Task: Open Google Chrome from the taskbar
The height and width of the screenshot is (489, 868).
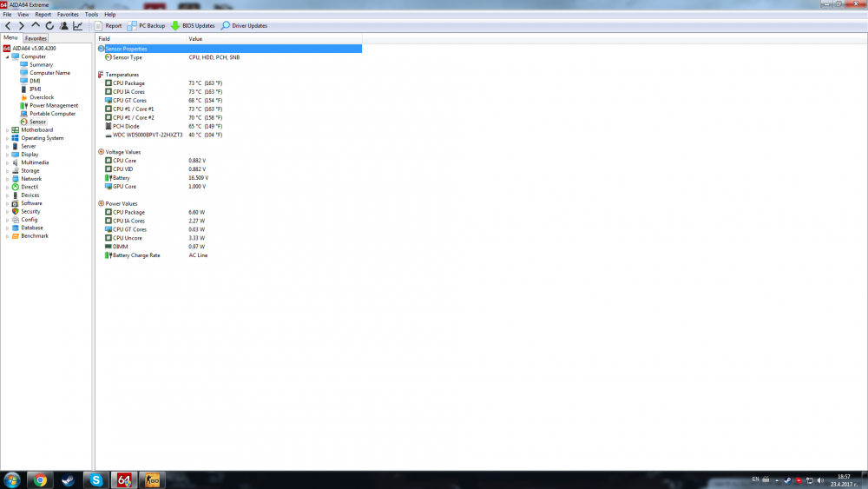Action: pyautogui.click(x=40, y=480)
